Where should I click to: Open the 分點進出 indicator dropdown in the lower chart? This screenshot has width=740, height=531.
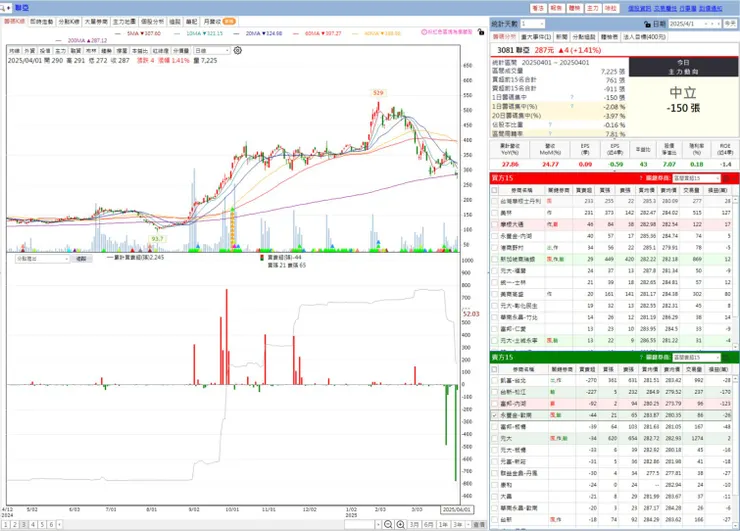click(x=42, y=259)
